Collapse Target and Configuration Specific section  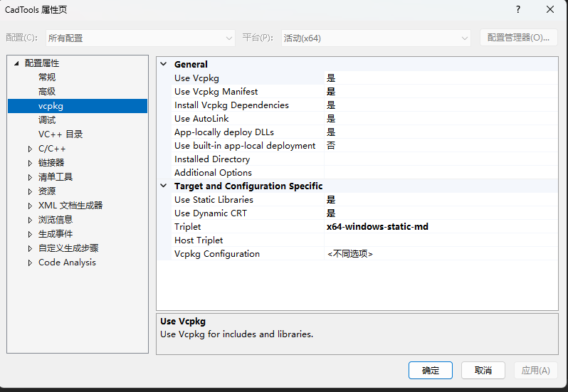164,186
